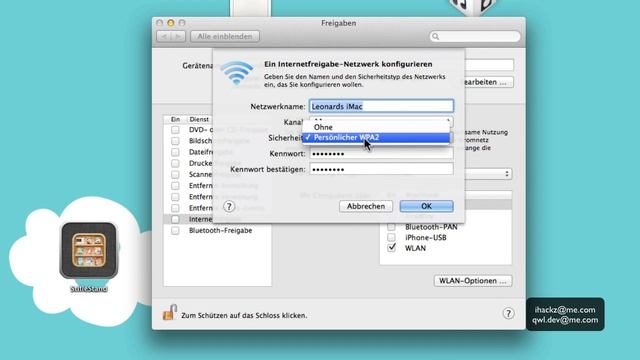The width and height of the screenshot is (640, 360).
Task: Select the Bluetooth-PAN row label
Action: pyautogui.click(x=431, y=227)
